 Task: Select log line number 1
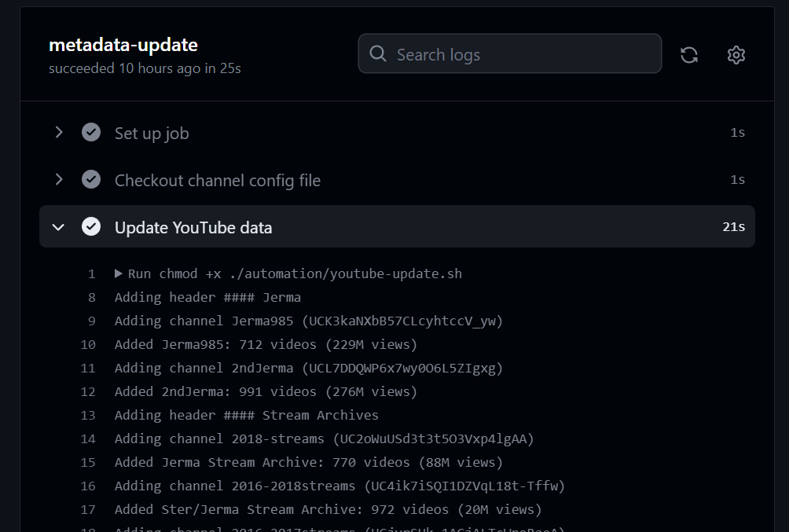(91, 273)
